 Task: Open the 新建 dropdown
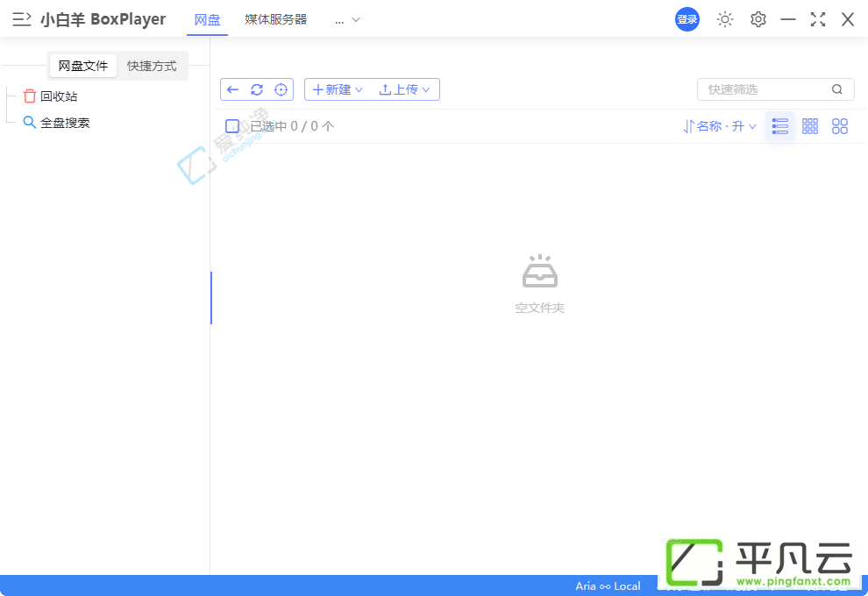click(338, 89)
